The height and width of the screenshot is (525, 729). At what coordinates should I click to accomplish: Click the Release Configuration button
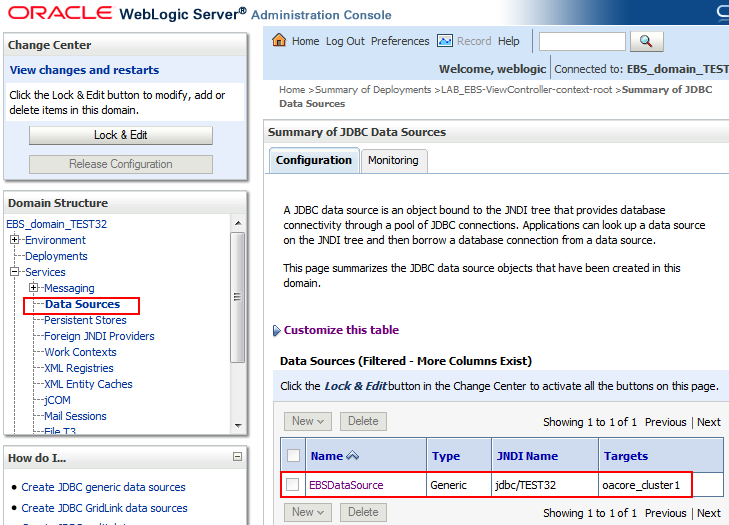coord(121,164)
